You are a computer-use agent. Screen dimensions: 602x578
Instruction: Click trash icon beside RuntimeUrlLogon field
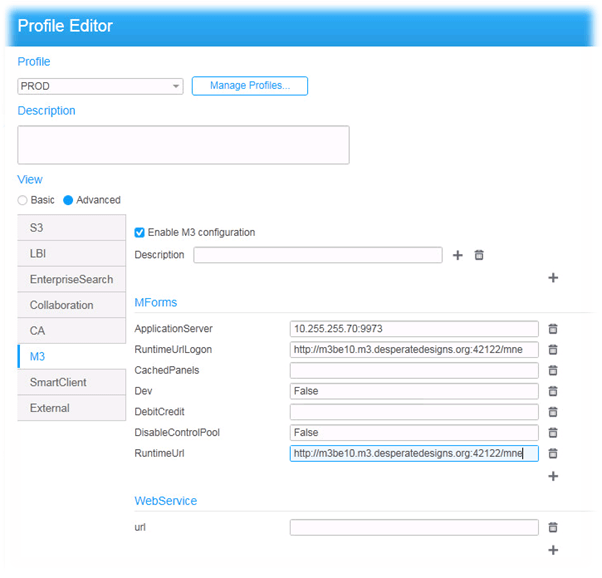click(x=552, y=350)
